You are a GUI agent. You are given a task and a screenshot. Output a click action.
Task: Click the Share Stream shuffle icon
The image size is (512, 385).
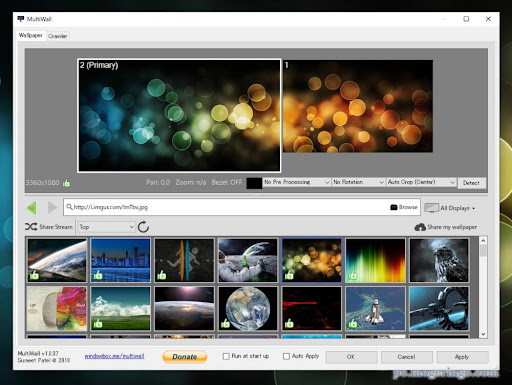[x=31, y=227]
